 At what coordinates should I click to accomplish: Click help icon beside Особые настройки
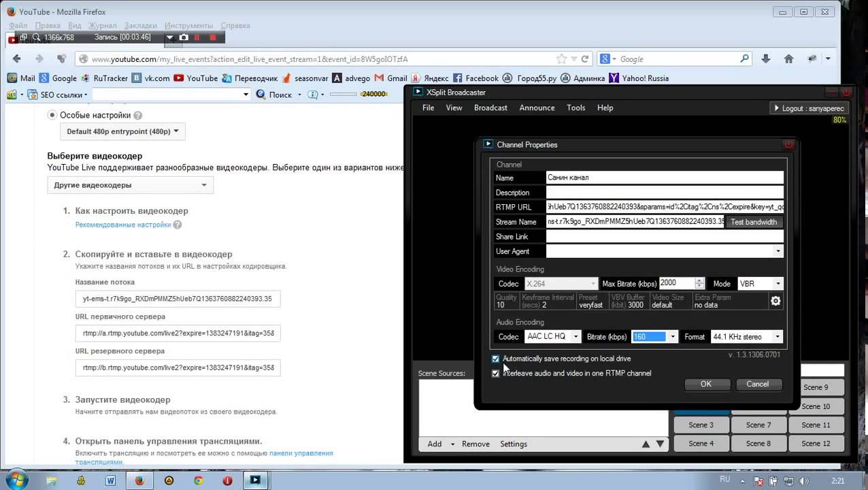[138, 116]
